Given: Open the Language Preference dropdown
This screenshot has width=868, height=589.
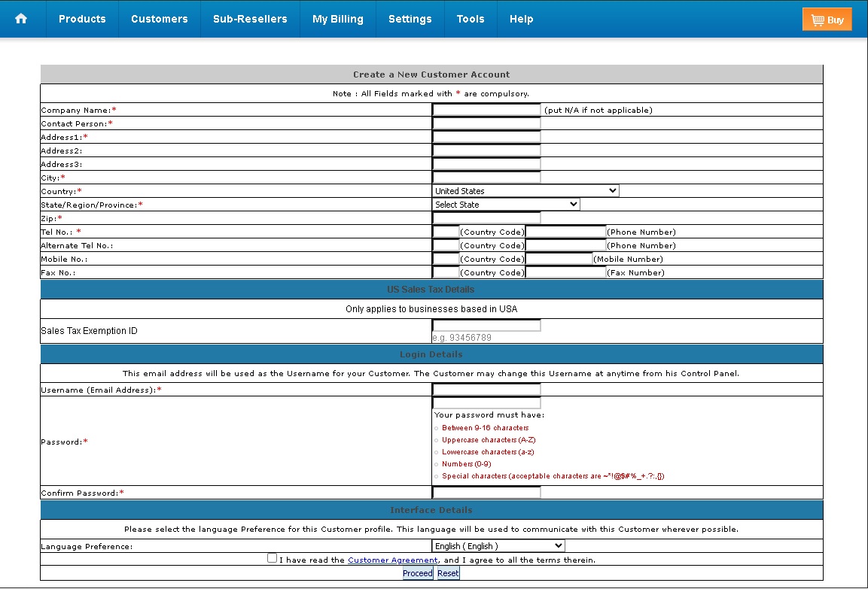Looking at the screenshot, I should click(x=498, y=546).
